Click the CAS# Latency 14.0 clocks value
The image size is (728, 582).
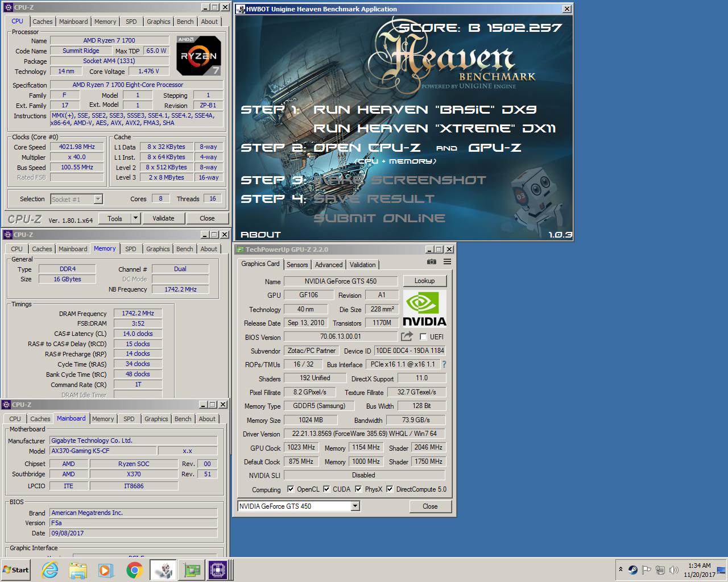click(x=138, y=334)
